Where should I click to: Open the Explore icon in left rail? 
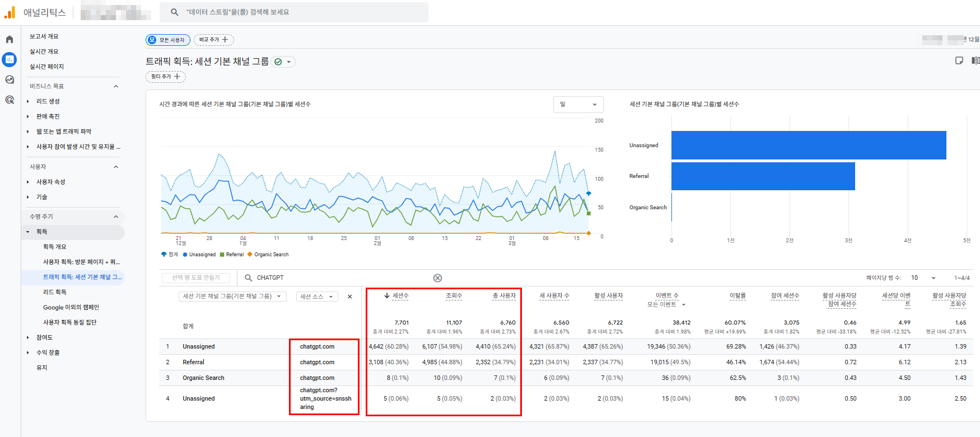coord(10,79)
